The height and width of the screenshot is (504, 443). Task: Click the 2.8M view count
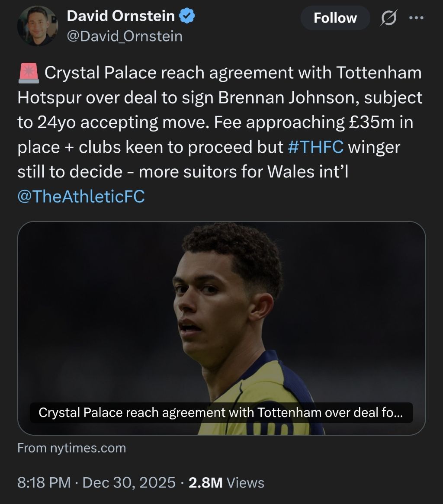[x=205, y=482]
